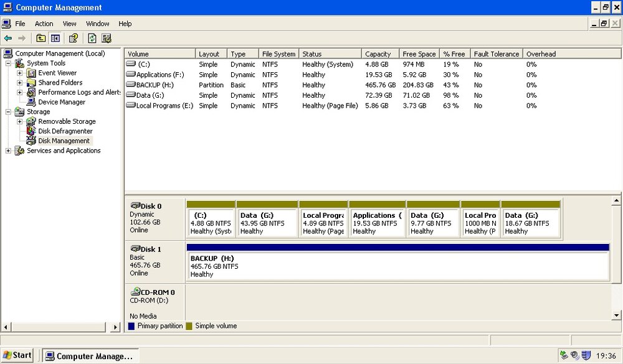Click the Event Viewer tree icon
This screenshot has height=364, width=623.
tap(31, 73)
